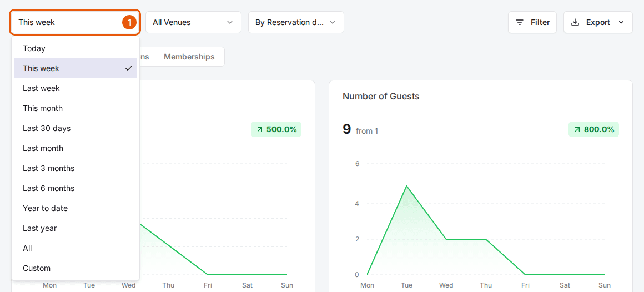Click the Export download icon
The height and width of the screenshot is (292, 644).
point(575,22)
